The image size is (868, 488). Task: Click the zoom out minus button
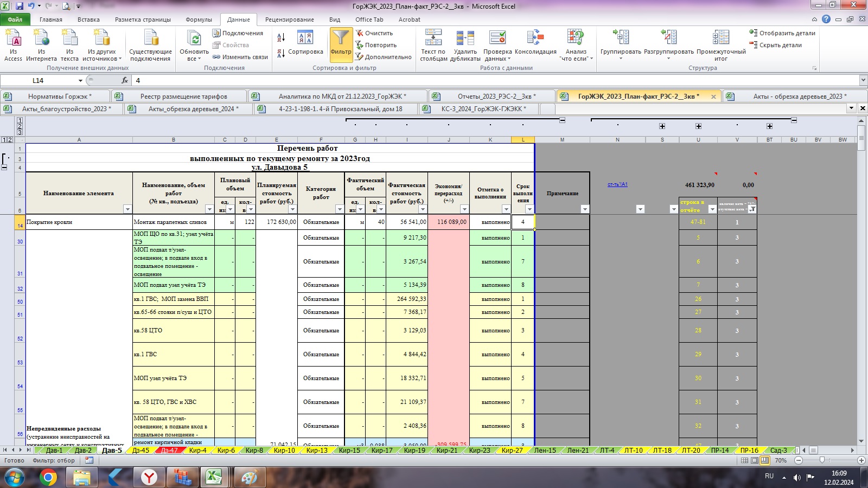(x=799, y=460)
